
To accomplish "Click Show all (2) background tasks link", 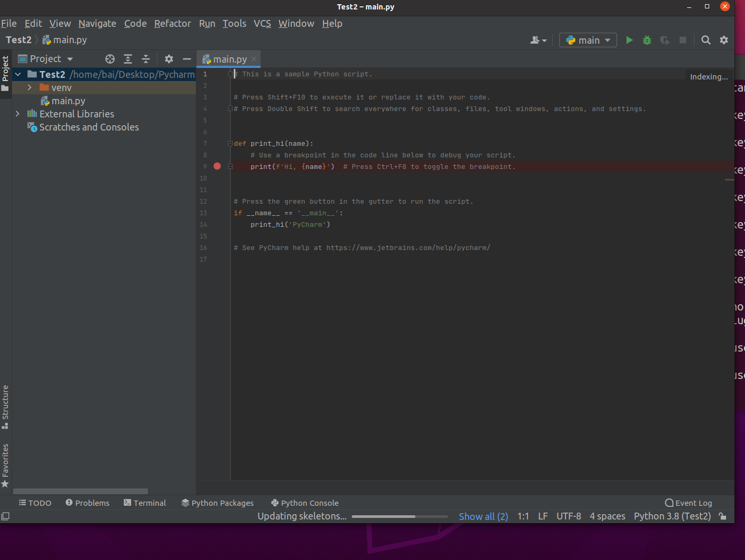I will [483, 516].
